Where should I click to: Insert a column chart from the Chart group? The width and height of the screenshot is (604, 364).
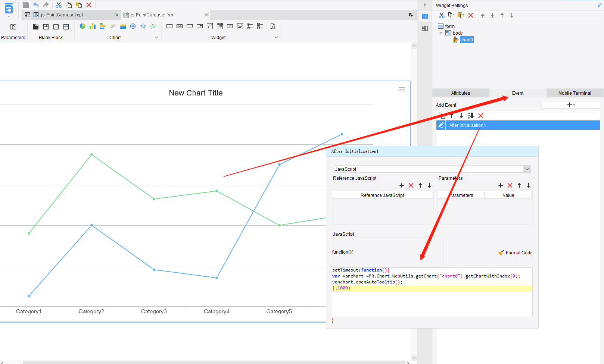pyautogui.click(x=92, y=26)
